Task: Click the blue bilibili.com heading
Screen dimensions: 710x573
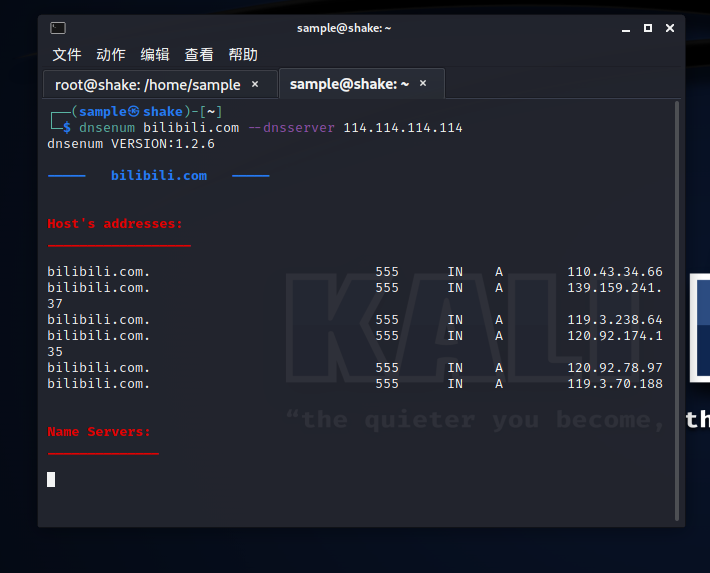Action: tap(159, 176)
